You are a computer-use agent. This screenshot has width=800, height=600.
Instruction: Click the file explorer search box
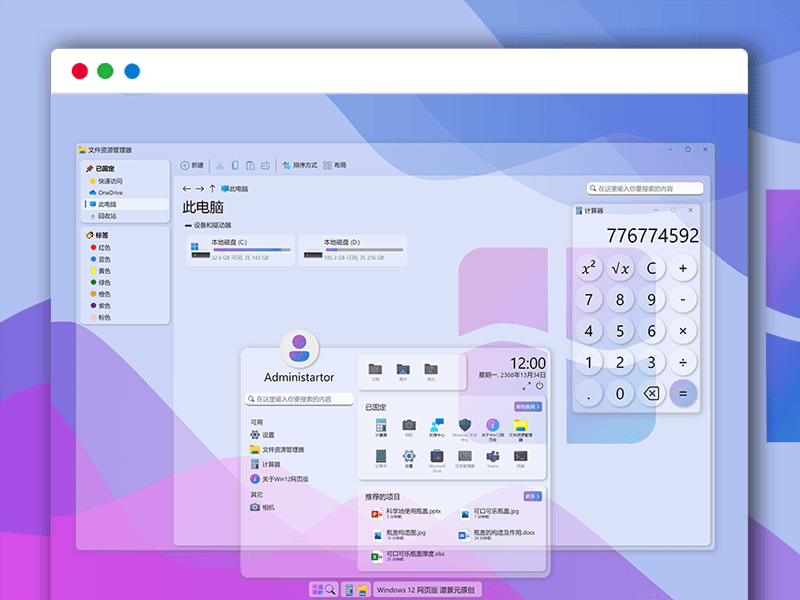tap(645, 188)
